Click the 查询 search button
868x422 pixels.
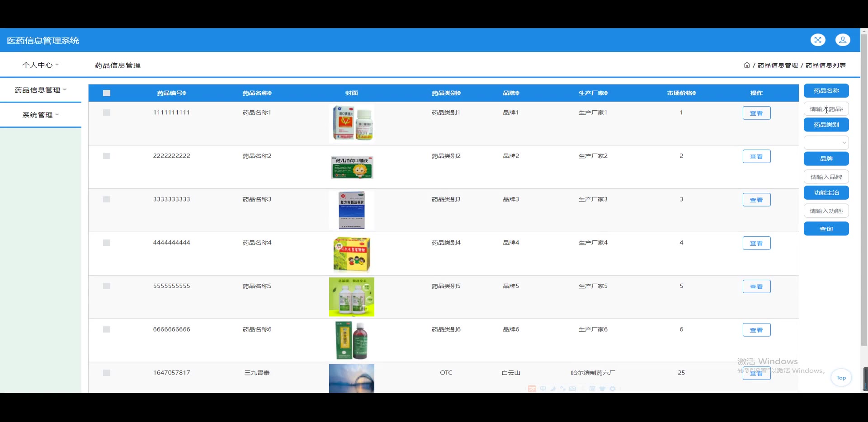pos(826,229)
